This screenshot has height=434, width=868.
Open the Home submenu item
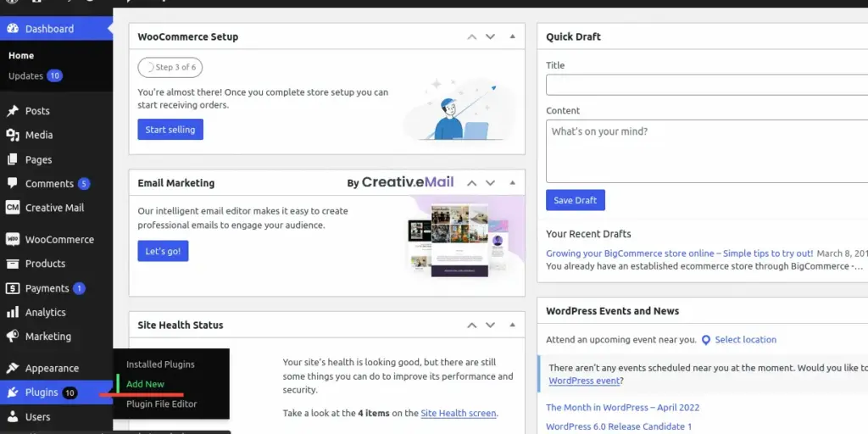[21, 55]
